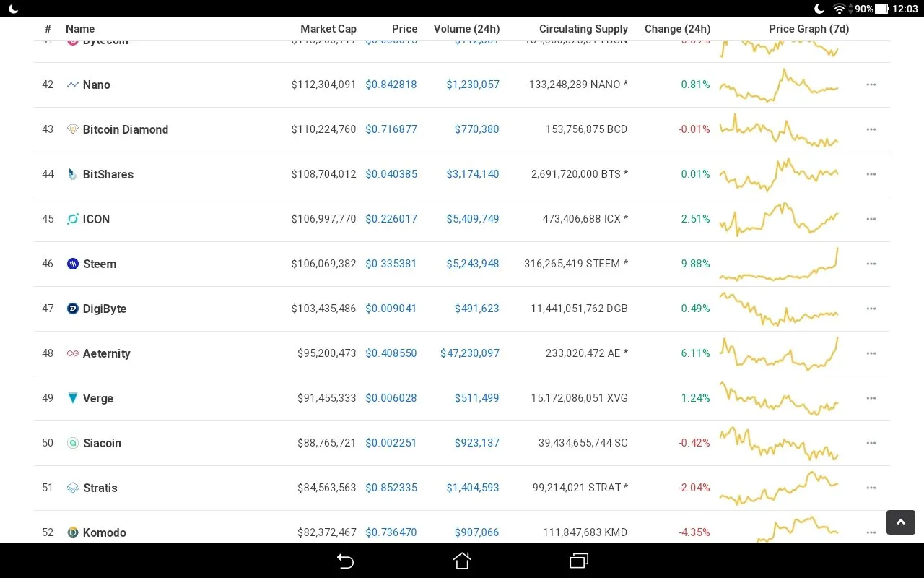Click Verge supply 15,172,086,051 XVG
924x578 pixels.
580,398
